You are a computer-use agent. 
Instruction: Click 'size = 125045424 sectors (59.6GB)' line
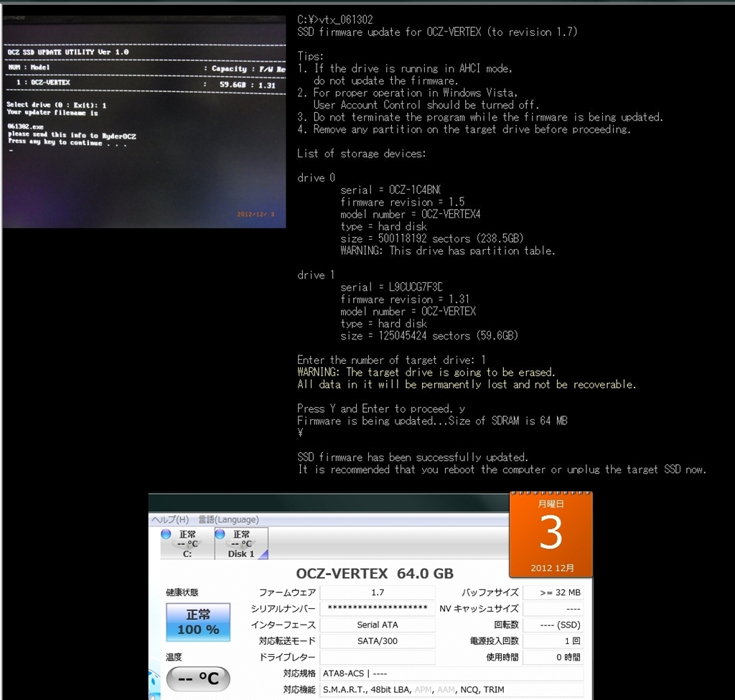pos(429,336)
